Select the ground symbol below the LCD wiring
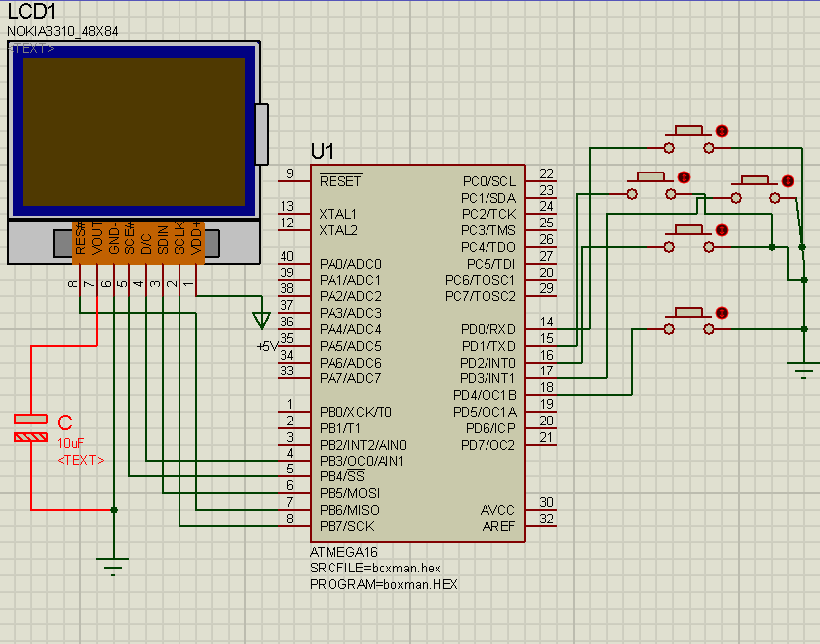The width and height of the screenshot is (820, 644). pos(113,567)
